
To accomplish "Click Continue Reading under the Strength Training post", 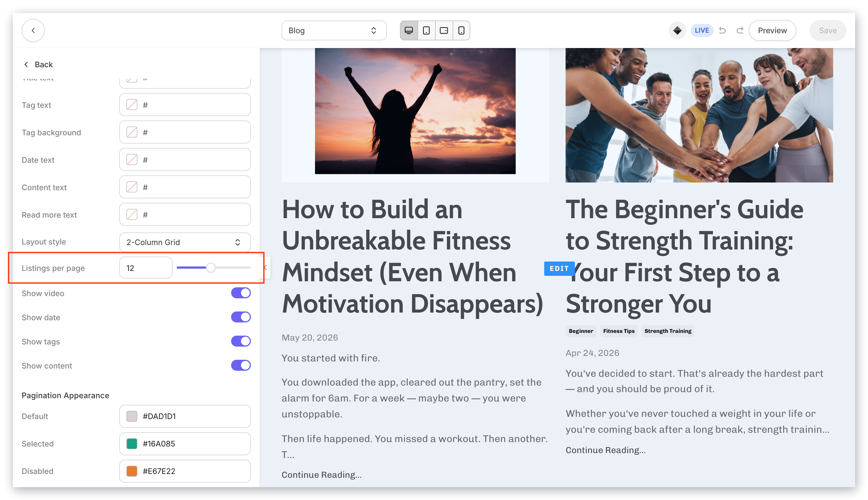I will point(606,450).
